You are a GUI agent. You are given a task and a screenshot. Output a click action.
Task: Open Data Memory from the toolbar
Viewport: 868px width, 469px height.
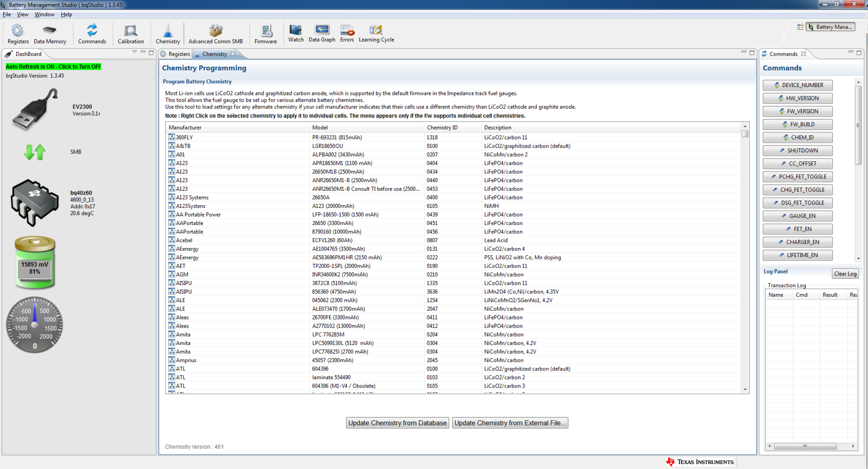(50, 34)
